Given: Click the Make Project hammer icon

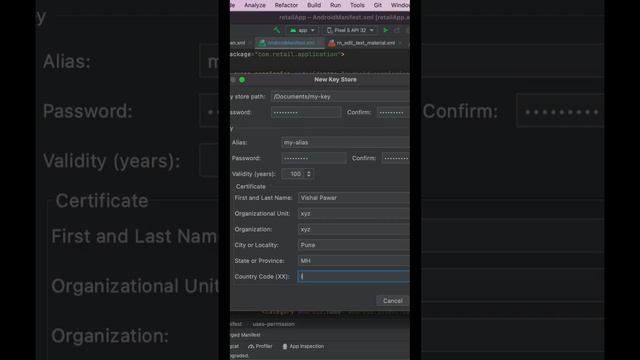Looking at the screenshot, I should point(277,30).
